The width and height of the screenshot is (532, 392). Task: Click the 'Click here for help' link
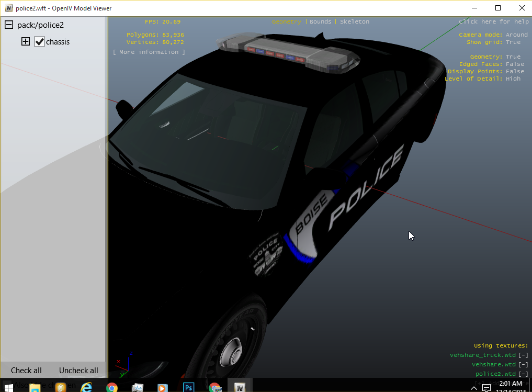point(493,22)
